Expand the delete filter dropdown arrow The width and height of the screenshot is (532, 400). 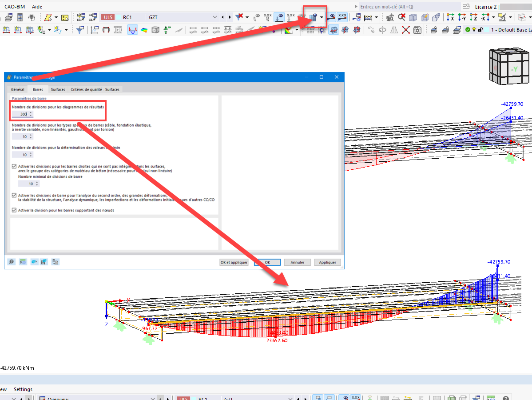[x=247, y=17]
